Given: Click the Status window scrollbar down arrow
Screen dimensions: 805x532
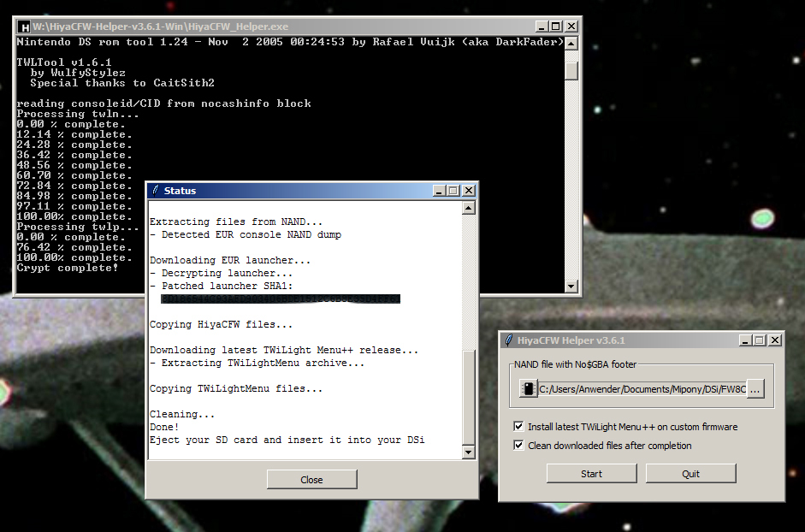Looking at the screenshot, I should (x=468, y=452).
